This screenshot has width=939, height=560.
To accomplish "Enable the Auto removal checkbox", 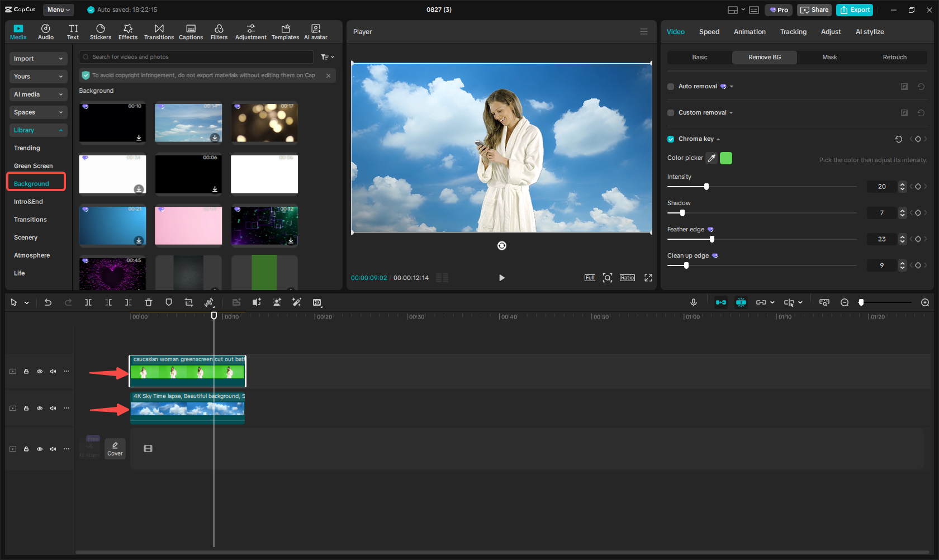I will 671,87.
